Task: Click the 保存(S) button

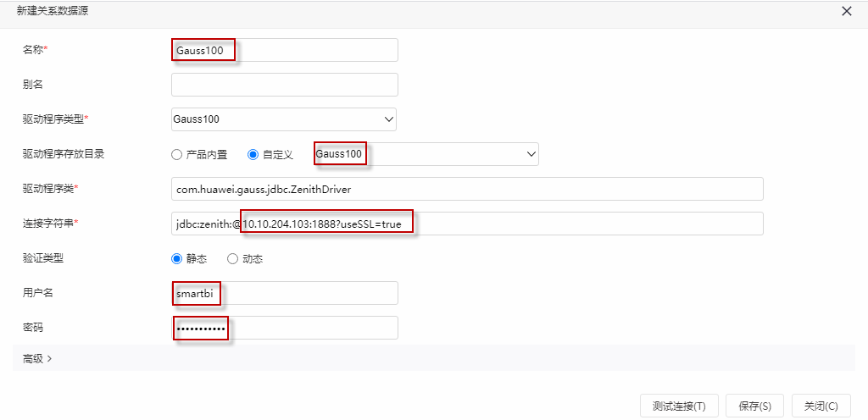Action: point(755,406)
